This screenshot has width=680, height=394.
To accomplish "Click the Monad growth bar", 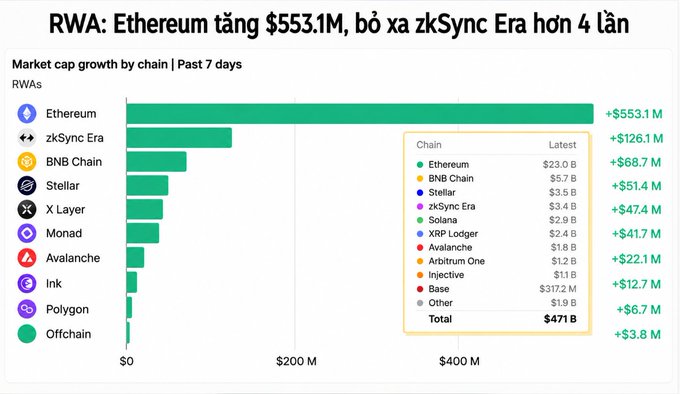I will click(143, 233).
